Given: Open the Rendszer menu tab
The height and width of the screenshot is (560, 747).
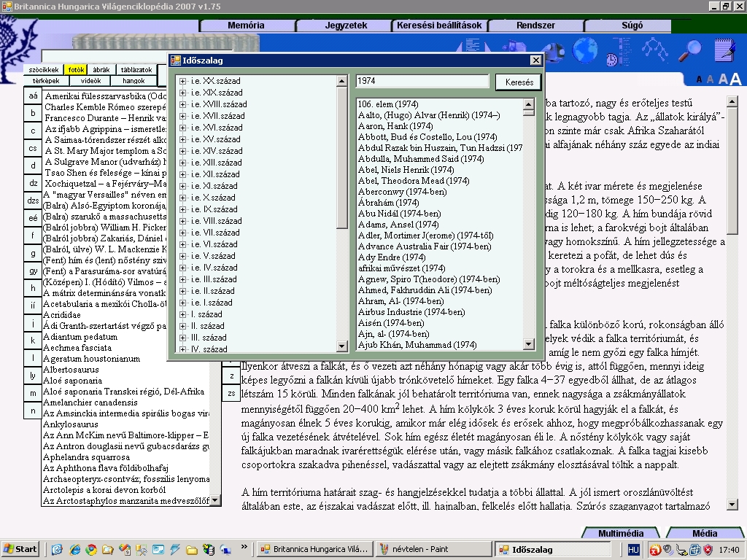Looking at the screenshot, I should (535, 26).
